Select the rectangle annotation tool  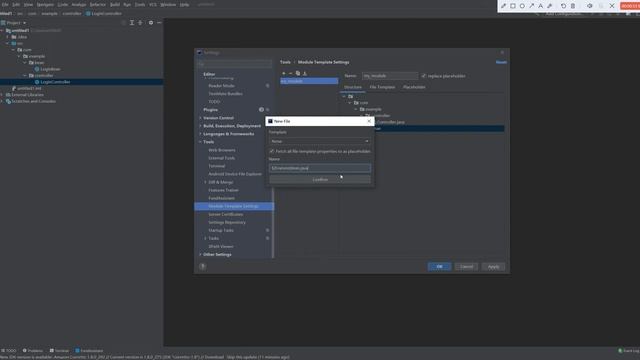513,6
